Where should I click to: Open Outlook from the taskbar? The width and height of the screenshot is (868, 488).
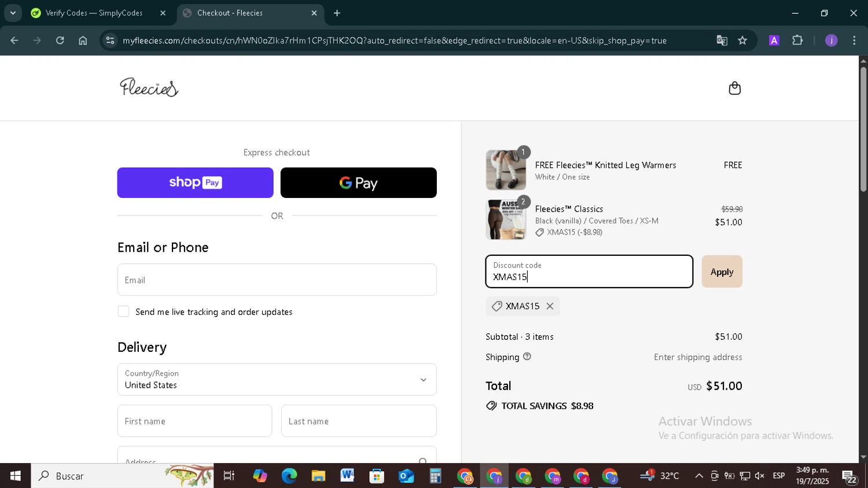pyautogui.click(x=406, y=476)
